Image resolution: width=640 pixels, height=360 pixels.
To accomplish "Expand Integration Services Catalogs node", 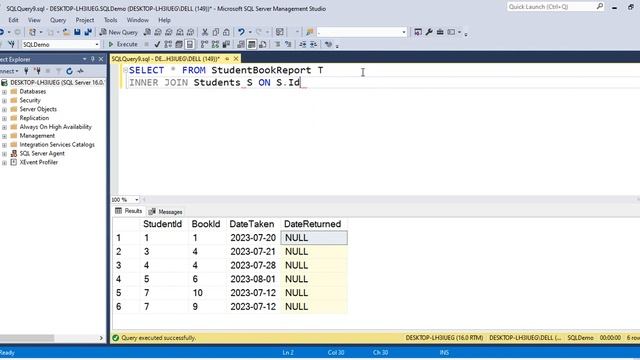I will point(4,145).
